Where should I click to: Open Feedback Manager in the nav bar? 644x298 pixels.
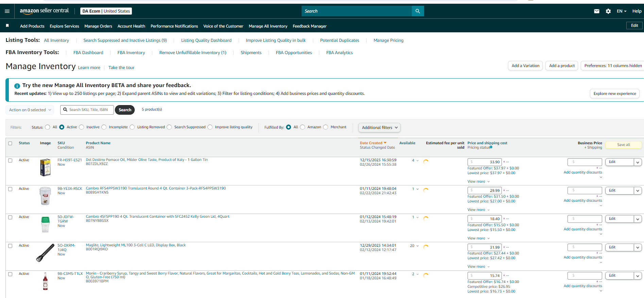pos(309,26)
